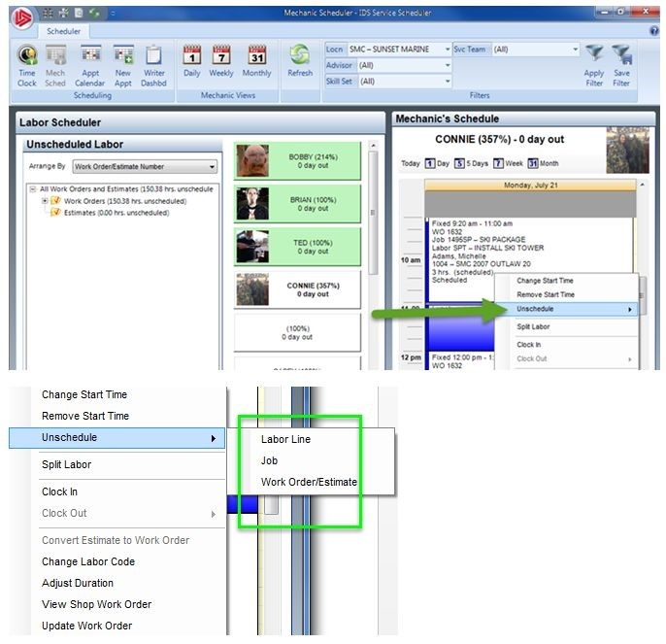Select Labor Line in enlarged Unschedule submenu
666x644 pixels.
point(285,439)
